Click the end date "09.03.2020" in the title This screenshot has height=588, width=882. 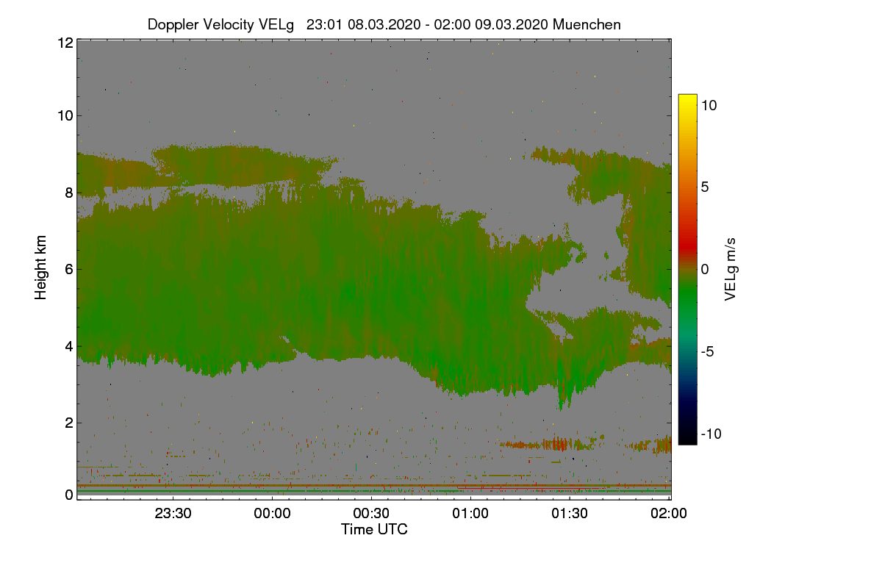pyautogui.click(x=512, y=24)
